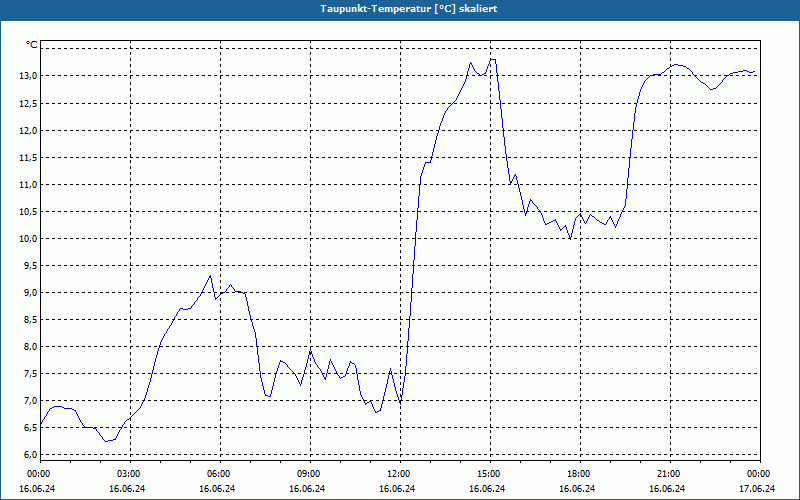This screenshot has height=500, width=800.
Task: Click the 12:00 time axis label
Action: [399, 474]
